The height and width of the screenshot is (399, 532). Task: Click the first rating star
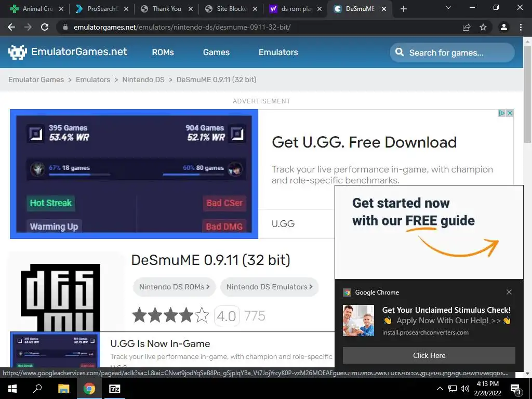point(139,315)
